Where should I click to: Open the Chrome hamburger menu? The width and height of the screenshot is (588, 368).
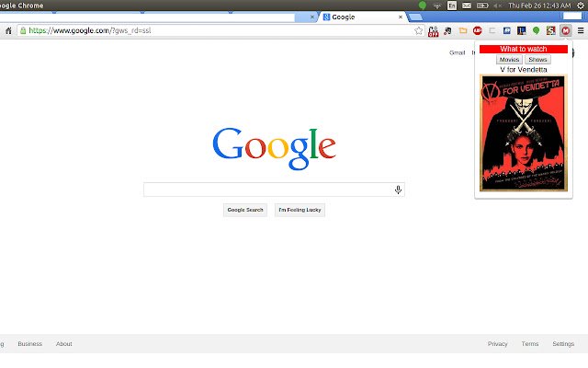581,30
